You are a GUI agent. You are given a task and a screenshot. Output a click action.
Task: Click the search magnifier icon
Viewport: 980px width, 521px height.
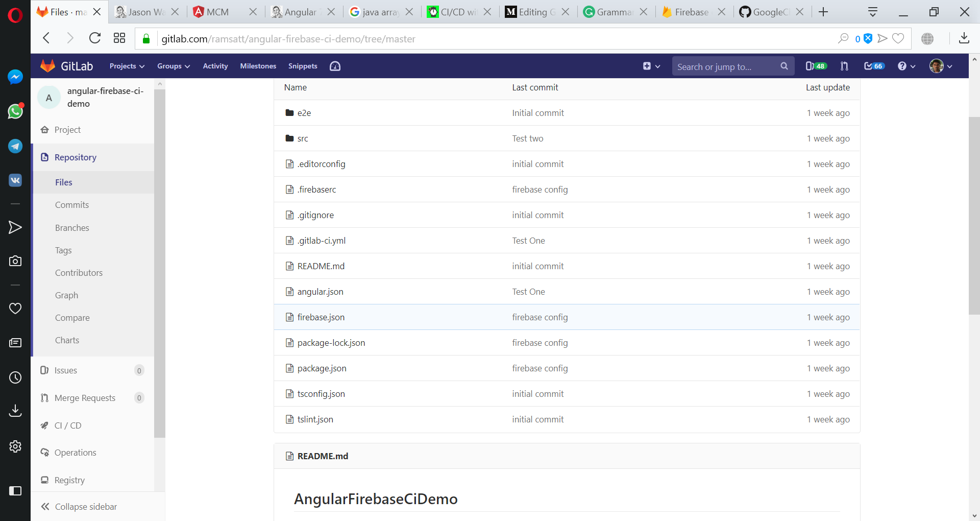[x=785, y=66]
